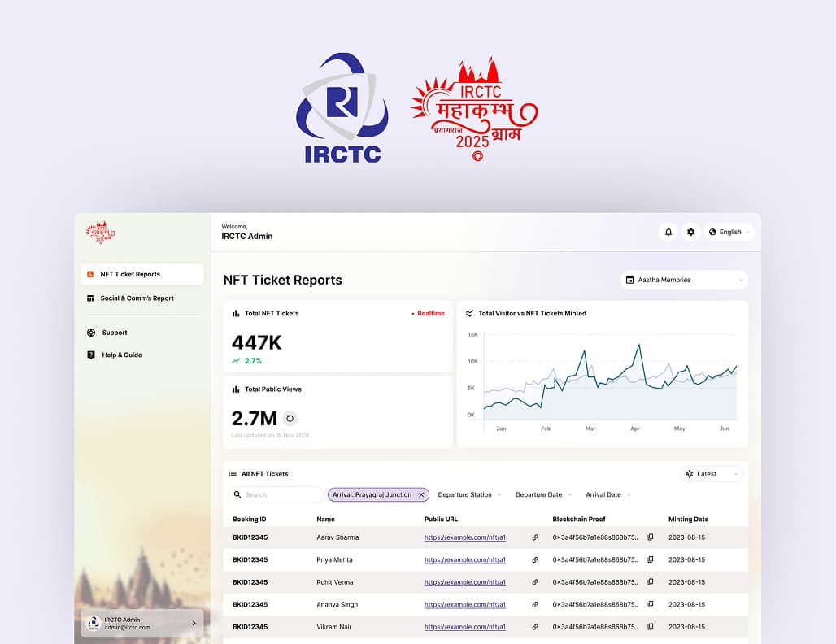Viewport: 836px width, 644px height.
Task: Click the Help & Guide book icon
Action: click(x=91, y=355)
